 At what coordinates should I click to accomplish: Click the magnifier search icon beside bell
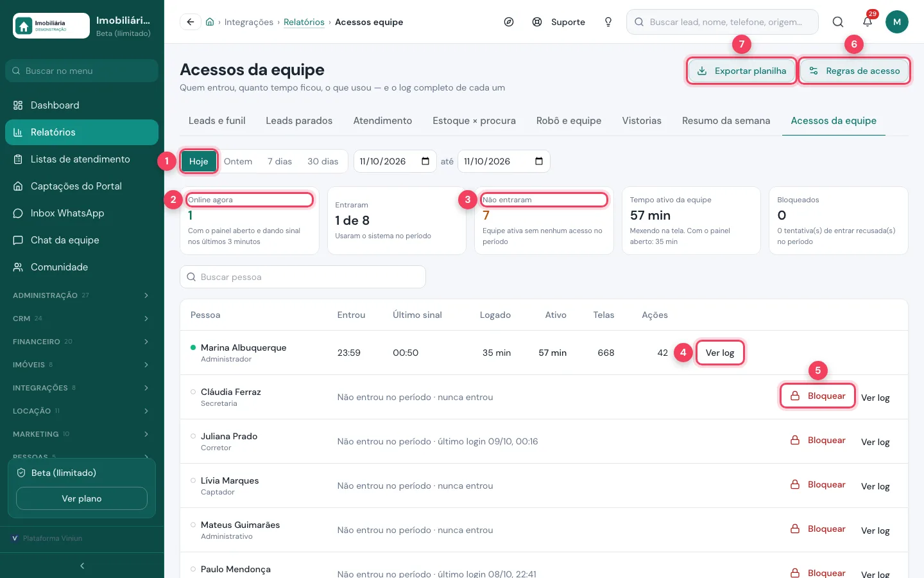pyautogui.click(x=838, y=22)
